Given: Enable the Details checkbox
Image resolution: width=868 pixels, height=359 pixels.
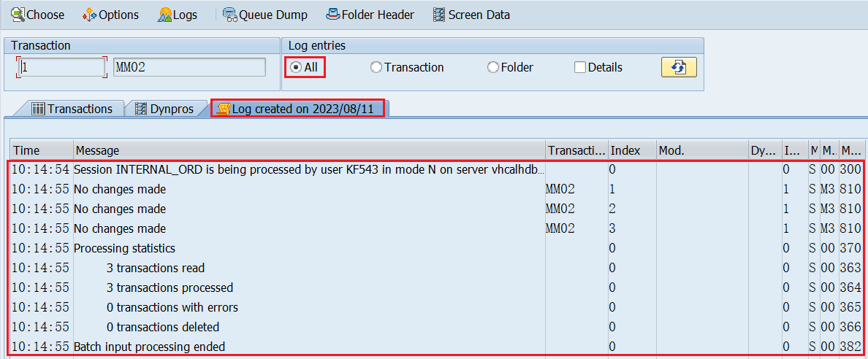Looking at the screenshot, I should click(580, 67).
